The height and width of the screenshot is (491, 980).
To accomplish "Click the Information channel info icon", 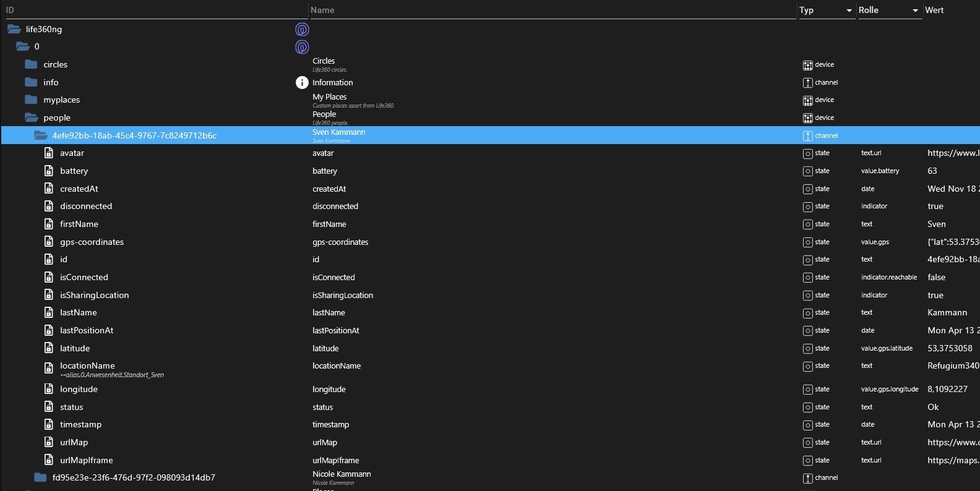I will pos(302,82).
